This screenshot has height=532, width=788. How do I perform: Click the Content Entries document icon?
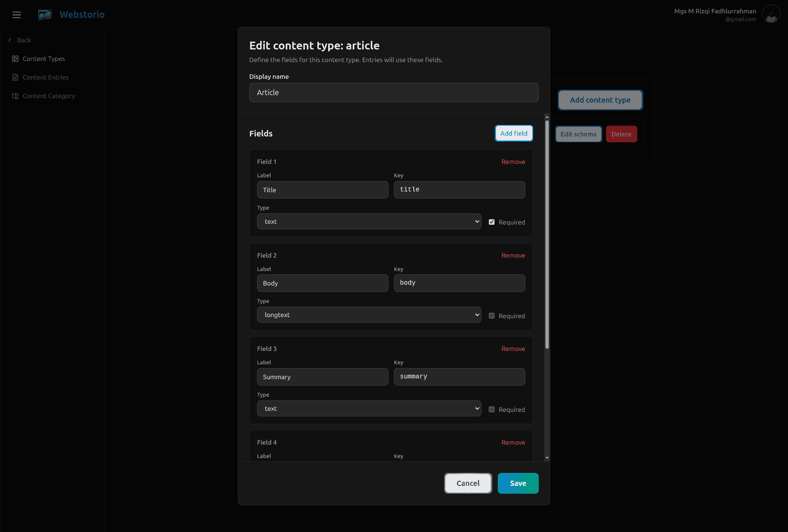15,77
